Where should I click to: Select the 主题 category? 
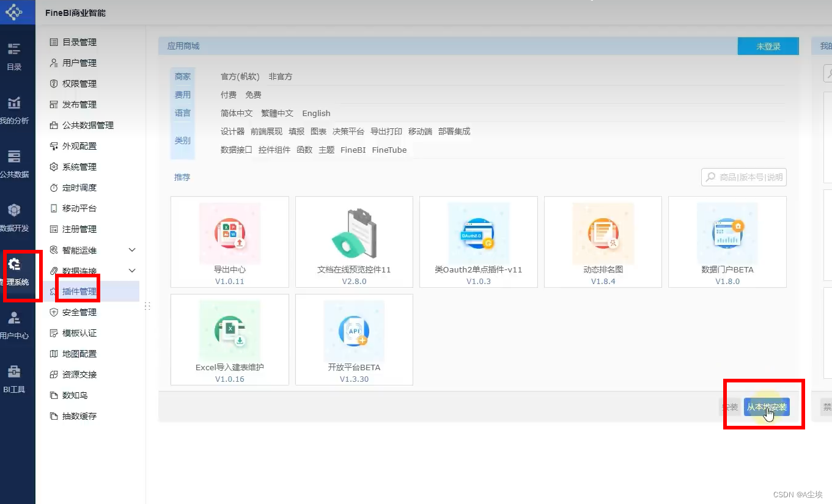tap(326, 150)
